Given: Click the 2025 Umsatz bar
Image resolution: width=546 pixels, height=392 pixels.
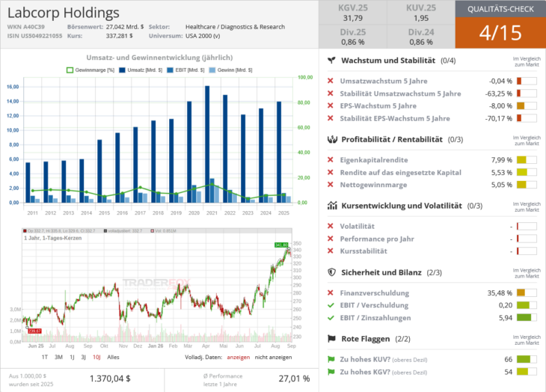Looking at the screenshot, I should [x=279, y=152].
